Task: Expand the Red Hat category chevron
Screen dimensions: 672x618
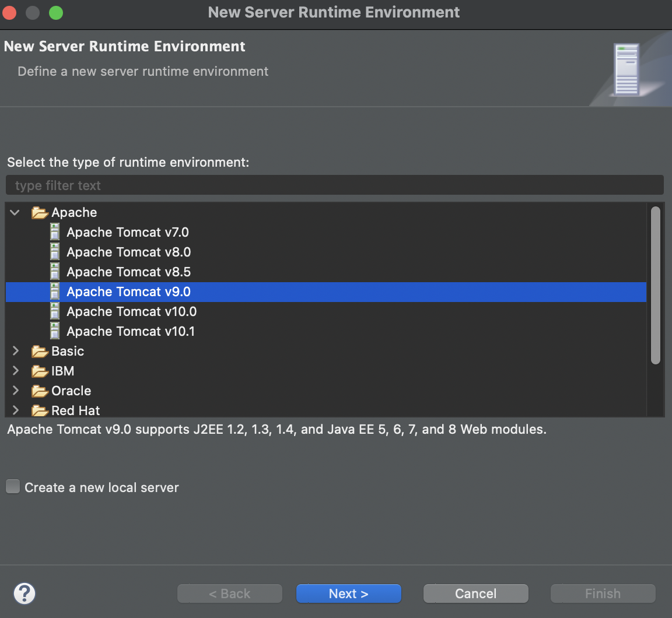Action: pos(15,410)
